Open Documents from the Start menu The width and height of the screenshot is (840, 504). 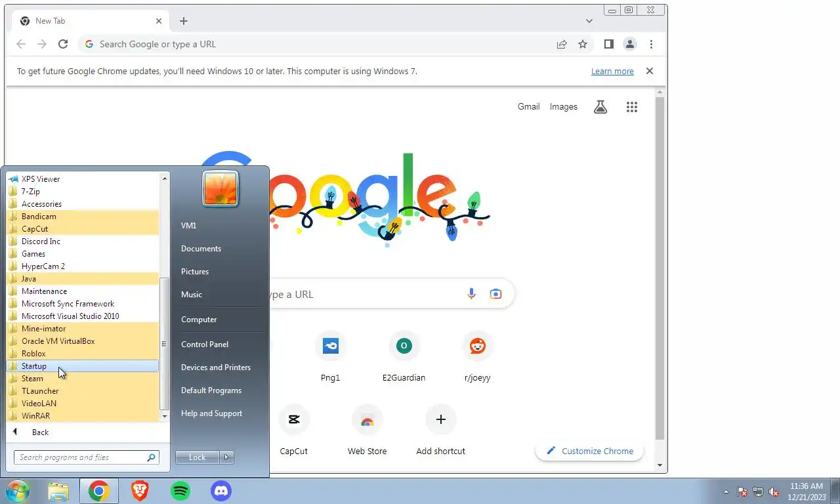point(201,249)
